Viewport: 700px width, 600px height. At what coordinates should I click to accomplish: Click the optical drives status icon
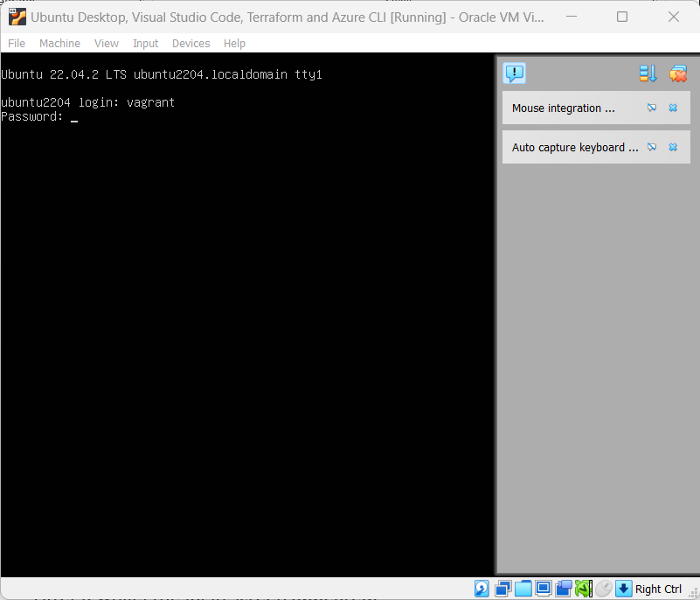click(x=502, y=588)
